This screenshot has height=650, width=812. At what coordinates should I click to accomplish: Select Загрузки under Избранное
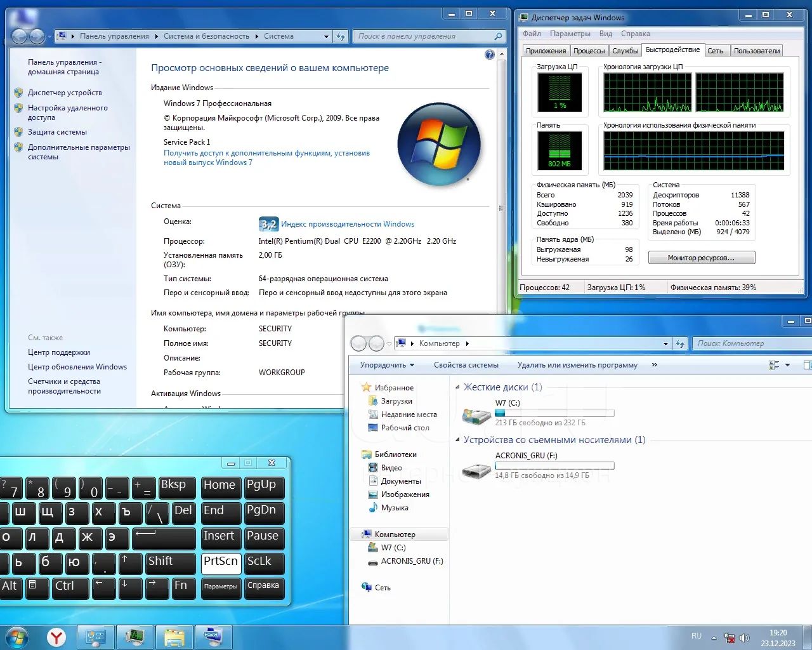pyautogui.click(x=396, y=401)
